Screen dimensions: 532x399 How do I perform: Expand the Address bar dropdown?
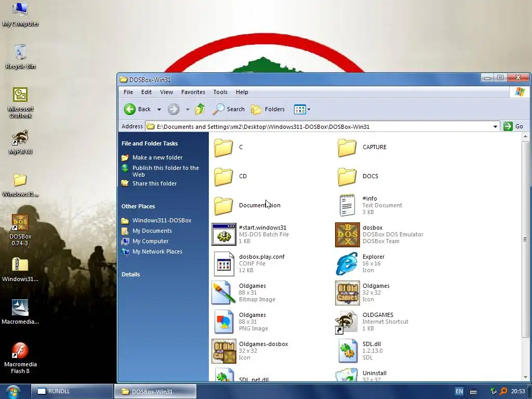[495, 127]
